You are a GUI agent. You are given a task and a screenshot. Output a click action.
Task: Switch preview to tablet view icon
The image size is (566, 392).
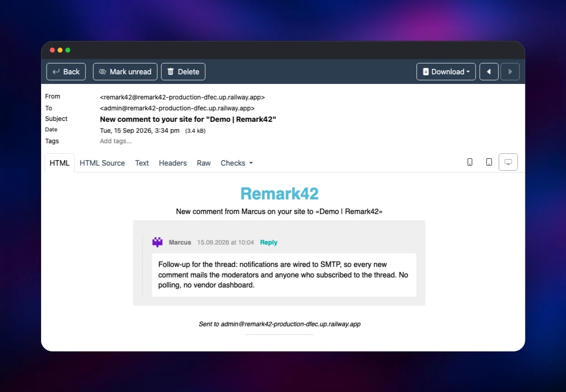coord(489,162)
